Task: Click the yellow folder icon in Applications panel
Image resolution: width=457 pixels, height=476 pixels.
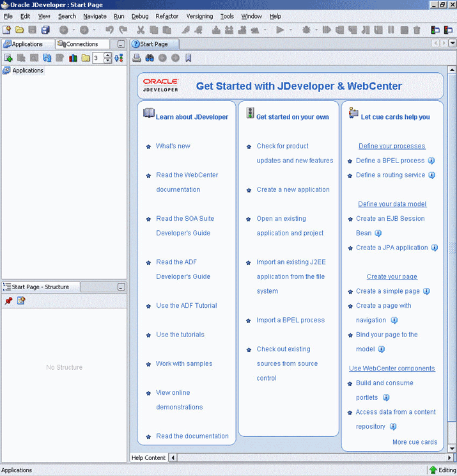Action: coord(86,58)
